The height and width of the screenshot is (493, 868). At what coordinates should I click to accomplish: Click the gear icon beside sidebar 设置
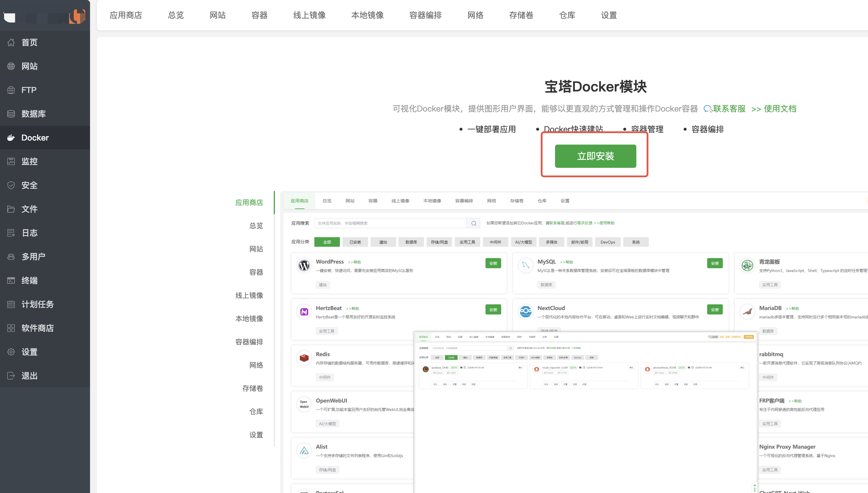tap(11, 352)
